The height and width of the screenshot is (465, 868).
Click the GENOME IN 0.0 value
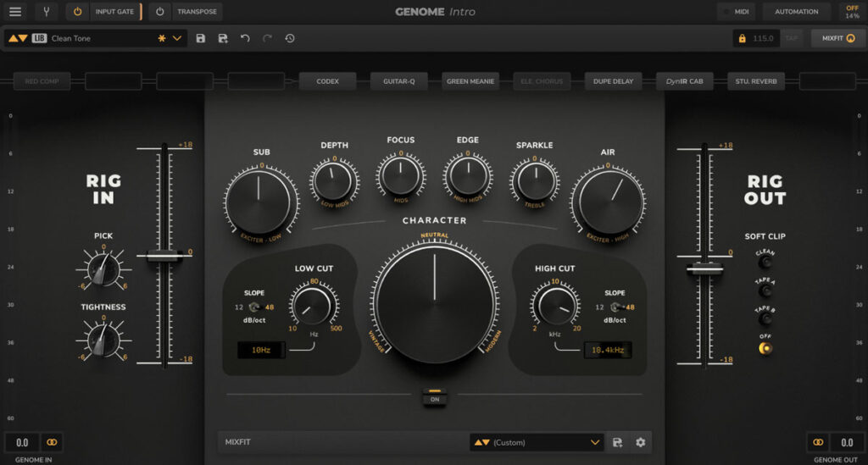pos(21,442)
